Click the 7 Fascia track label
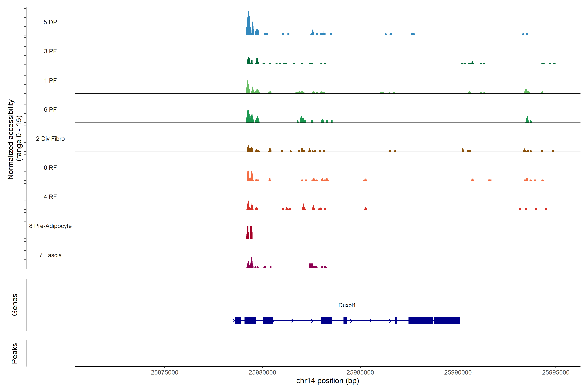The image size is (588, 392). coord(50,255)
